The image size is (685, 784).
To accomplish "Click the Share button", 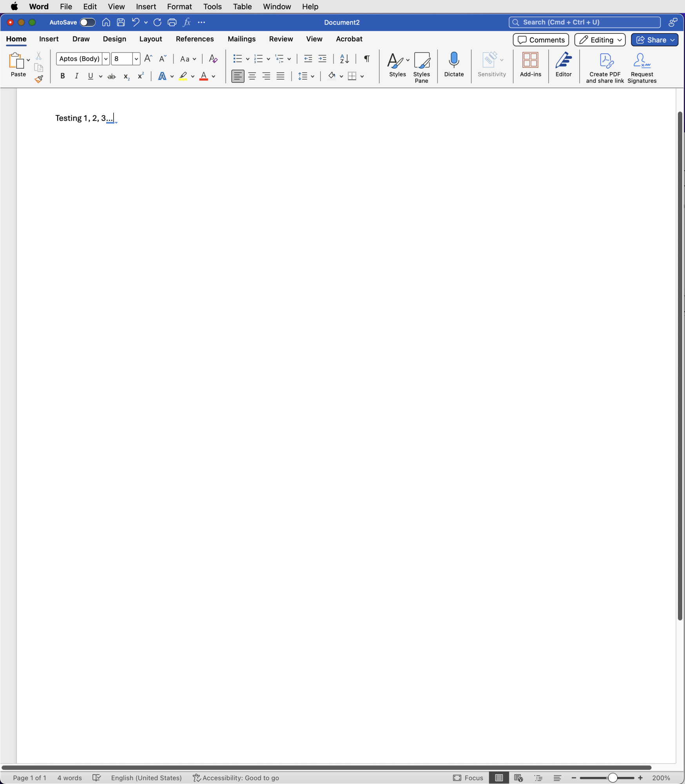I will 655,40.
